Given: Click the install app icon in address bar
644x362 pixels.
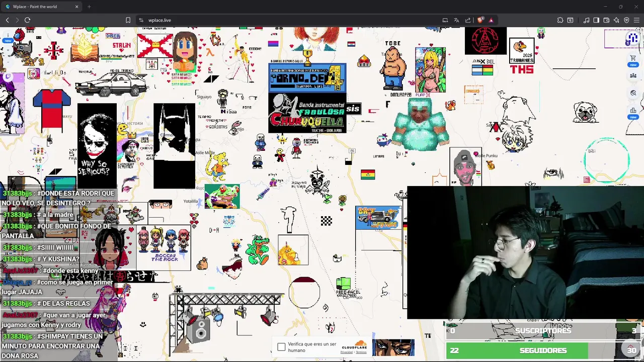Looking at the screenshot, I should tap(445, 20).
